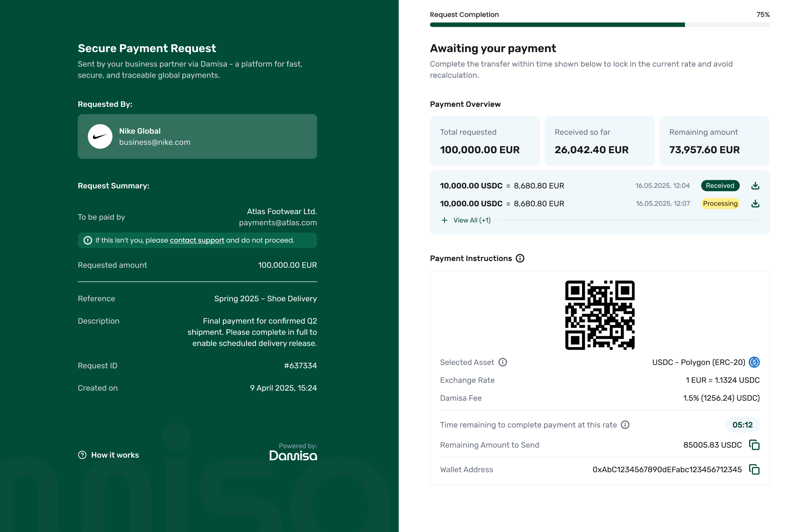Click the Processing status badge
Image resolution: width=799 pixels, height=532 pixels.
point(720,203)
